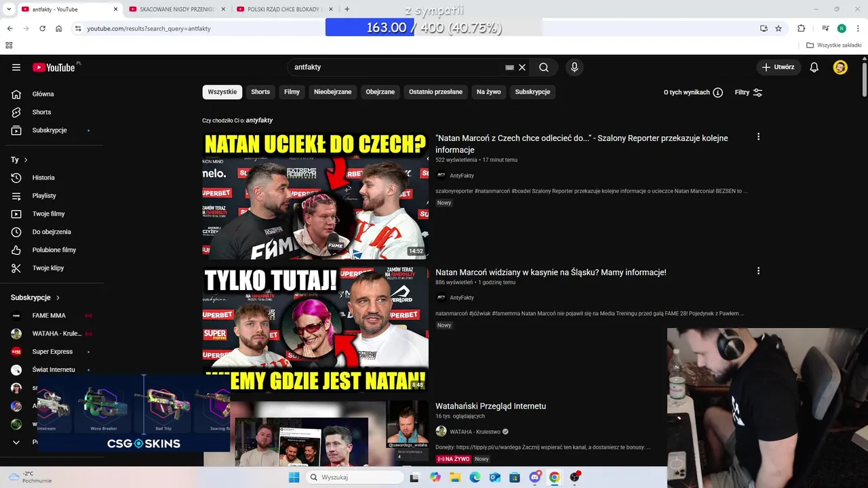Open OBS Studio from the taskbar
The image size is (868, 488).
[x=575, y=477]
